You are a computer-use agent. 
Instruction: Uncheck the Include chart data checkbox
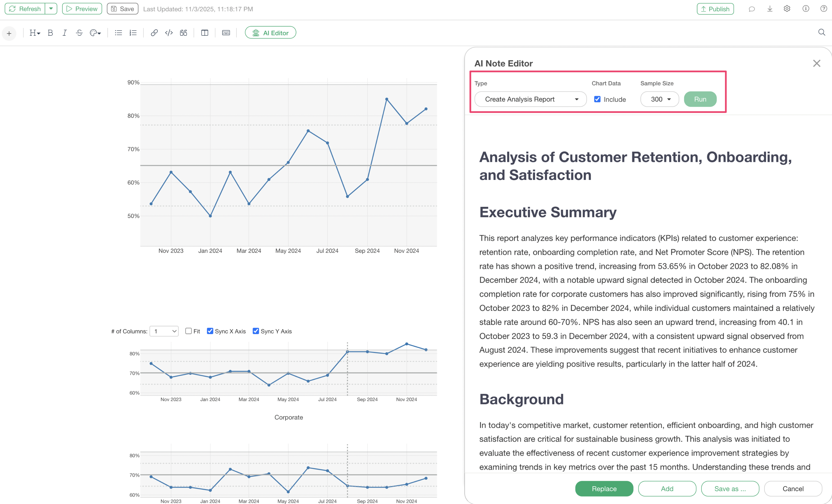coord(597,99)
